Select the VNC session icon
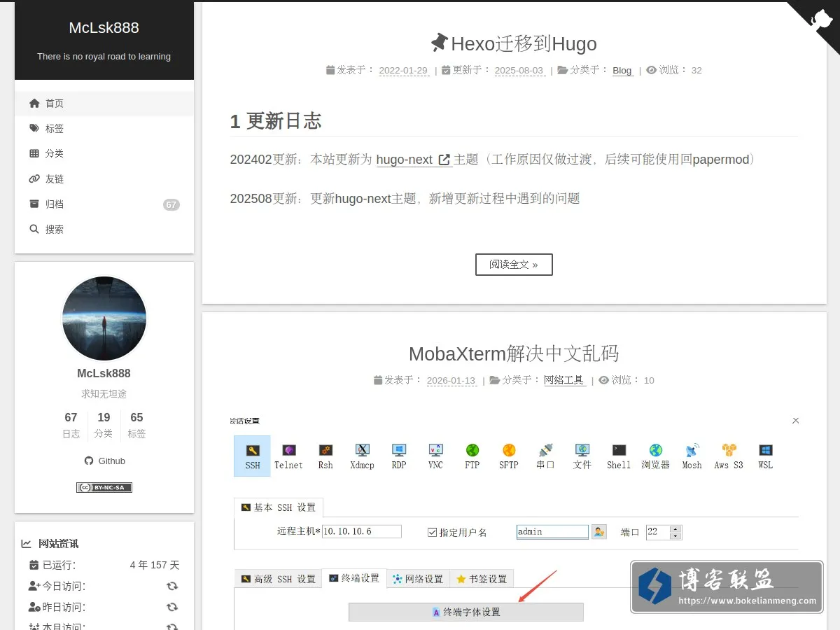Viewport: 840px width, 630px height. tap(435, 456)
